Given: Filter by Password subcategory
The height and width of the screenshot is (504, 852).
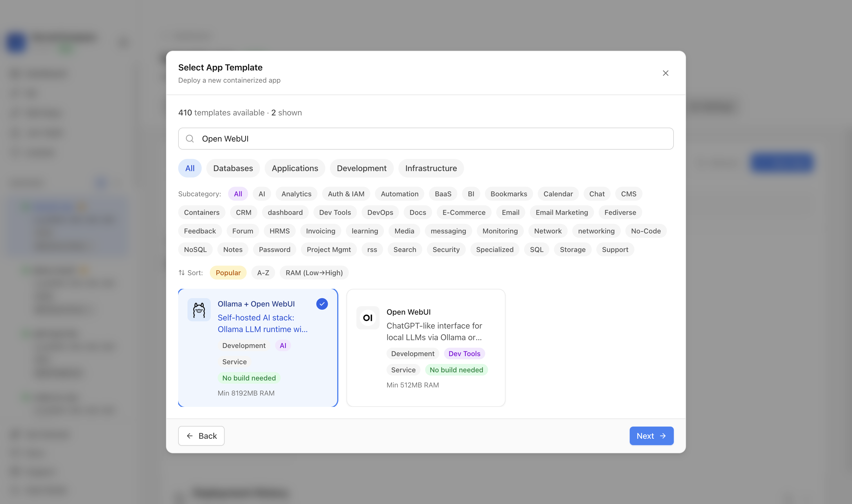Looking at the screenshot, I should pyautogui.click(x=275, y=250).
